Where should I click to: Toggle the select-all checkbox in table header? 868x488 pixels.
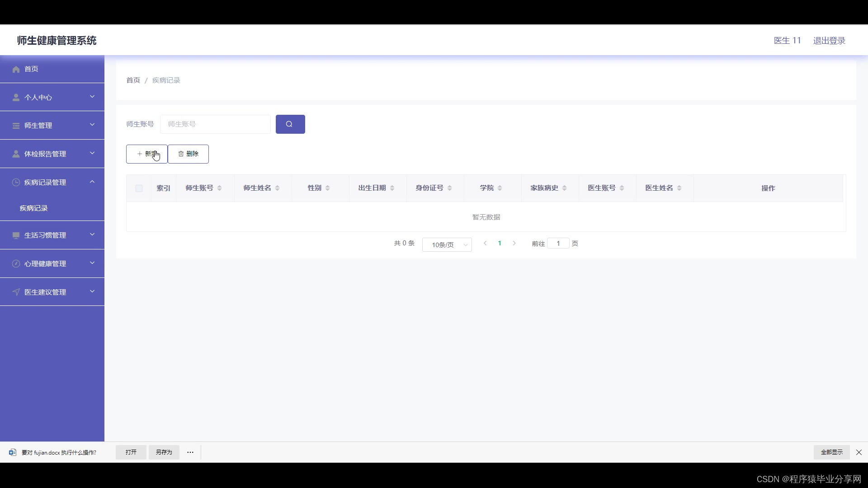(x=139, y=188)
